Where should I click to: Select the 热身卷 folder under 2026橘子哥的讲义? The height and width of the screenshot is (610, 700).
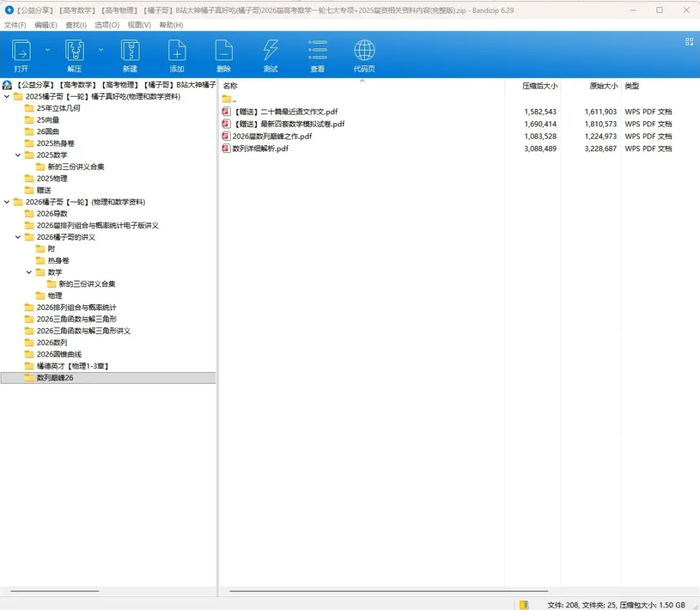pyautogui.click(x=52, y=261)
